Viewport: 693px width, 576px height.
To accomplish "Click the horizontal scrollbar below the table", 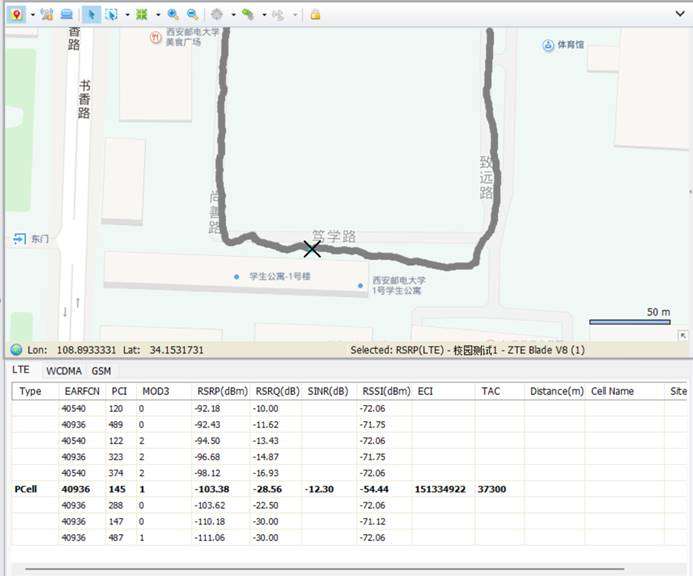I will tap(325, 569).
